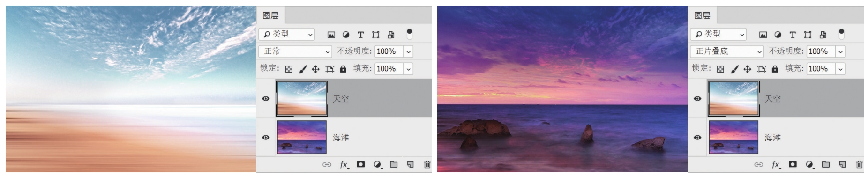Screen dimensions: 868x176
Task: Click smart object filter icon in left panel
Action: 391,35
